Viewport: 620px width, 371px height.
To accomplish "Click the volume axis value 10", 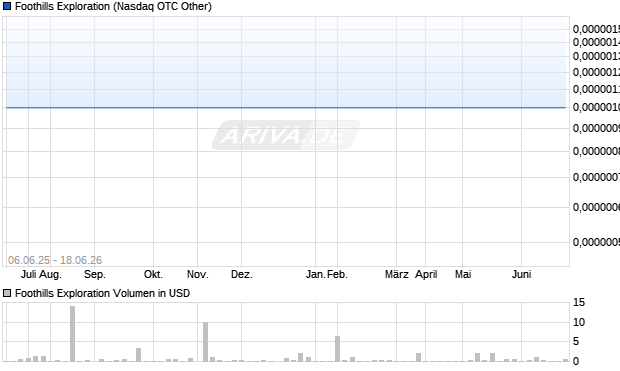I will (579, 322).
